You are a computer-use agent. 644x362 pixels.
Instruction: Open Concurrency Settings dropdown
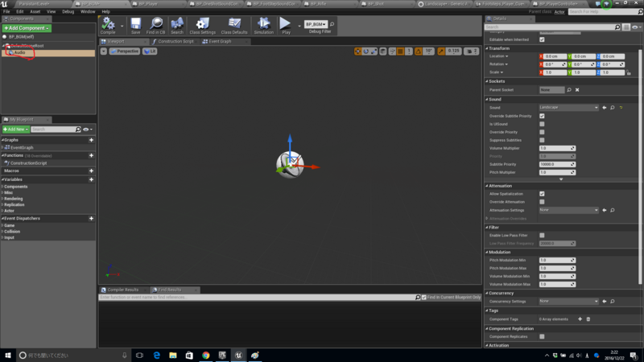click(x=569, y=301)
